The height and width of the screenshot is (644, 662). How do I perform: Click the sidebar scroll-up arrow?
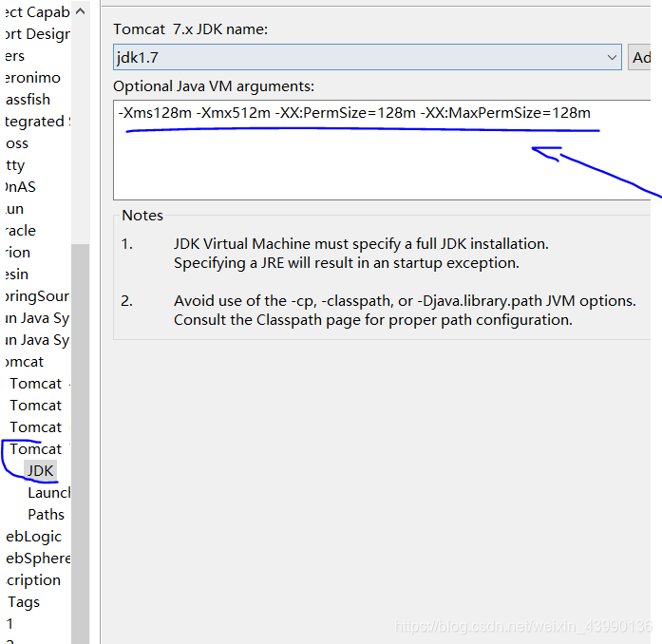pos(80,11)
